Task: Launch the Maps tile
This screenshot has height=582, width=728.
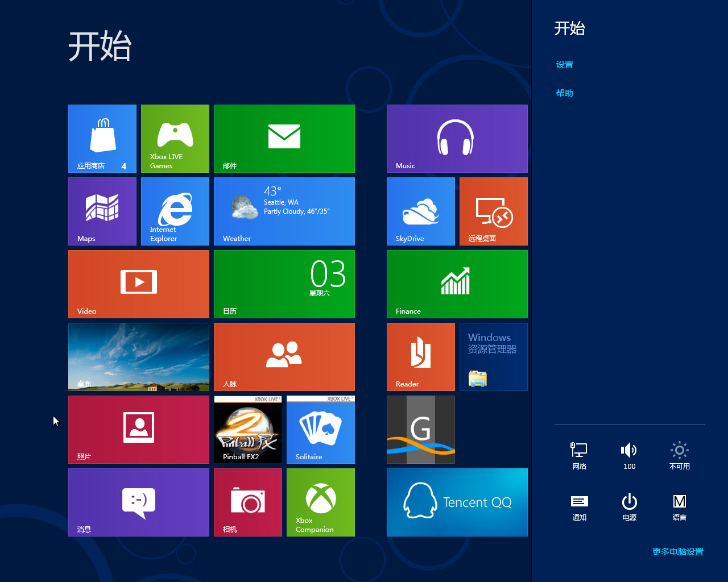Action: (102, 211)
